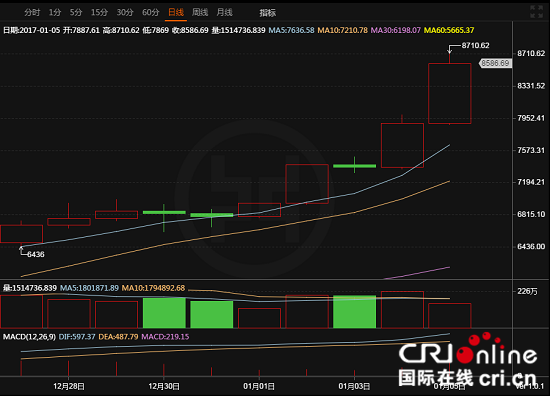550x396 pixels.
Task: Click the 8586.69 current price tag
Action: (495, 63)
